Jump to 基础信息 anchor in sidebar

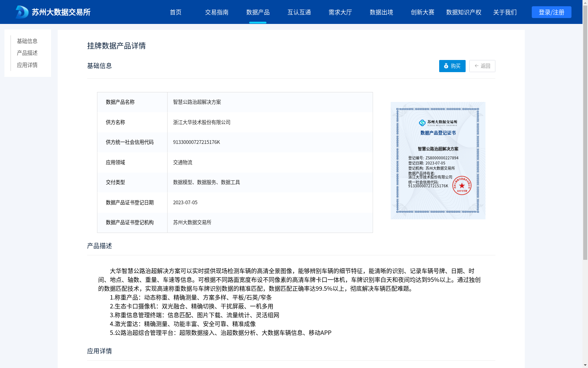pyautogui.click(x=27, y=41)
